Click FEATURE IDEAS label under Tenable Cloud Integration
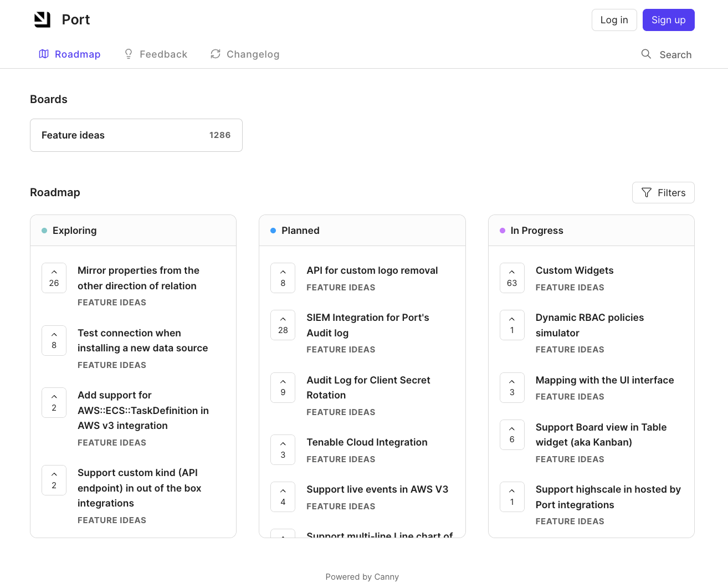Screen dimensions: 728x588 [341, 459]
